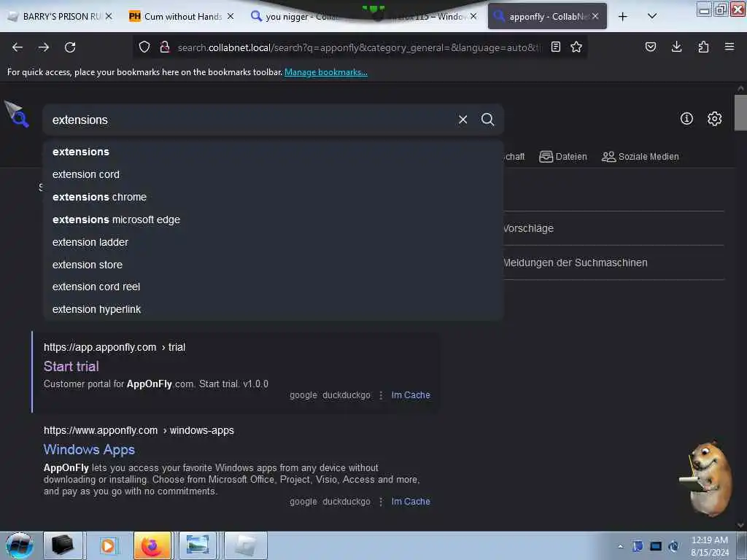This screenshot has height=560, width=747.
Task: Open Im Cache for Start trial
Action: pyautogui.click(x=411, y=395)
